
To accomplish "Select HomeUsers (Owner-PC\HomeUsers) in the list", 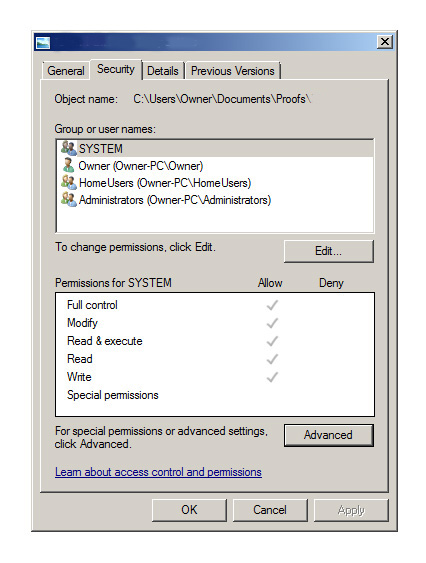I will click(x=165, y=183).
